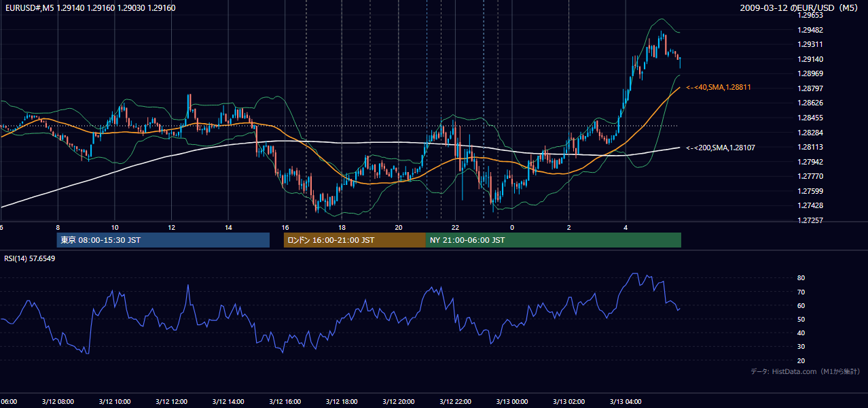Image resolution: width=868 pixels, height=408 pixels.
Task: Click the 40 SMA 1.28811 label
Action: [x=718, y=88]
